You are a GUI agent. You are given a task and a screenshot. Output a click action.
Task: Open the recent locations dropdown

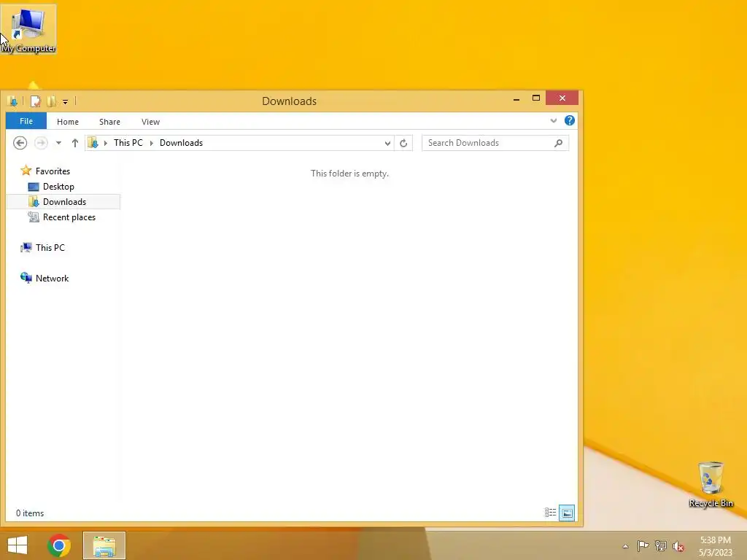point(58,143)
